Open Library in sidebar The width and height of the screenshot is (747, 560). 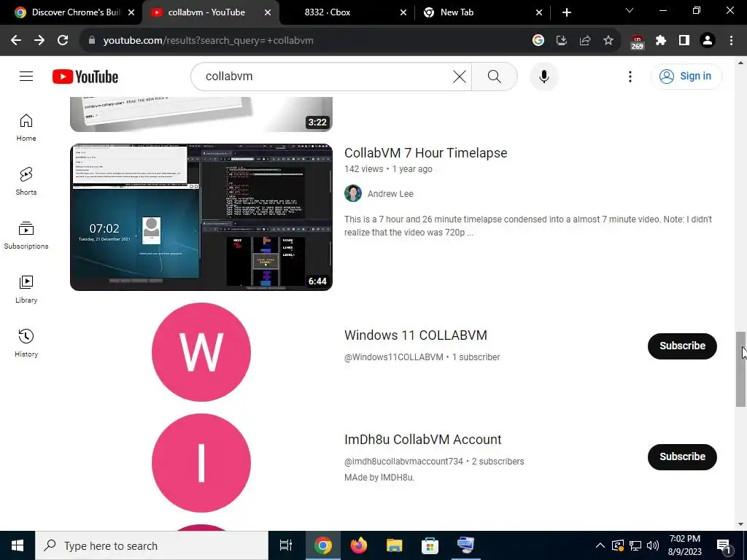coord(26,289)
